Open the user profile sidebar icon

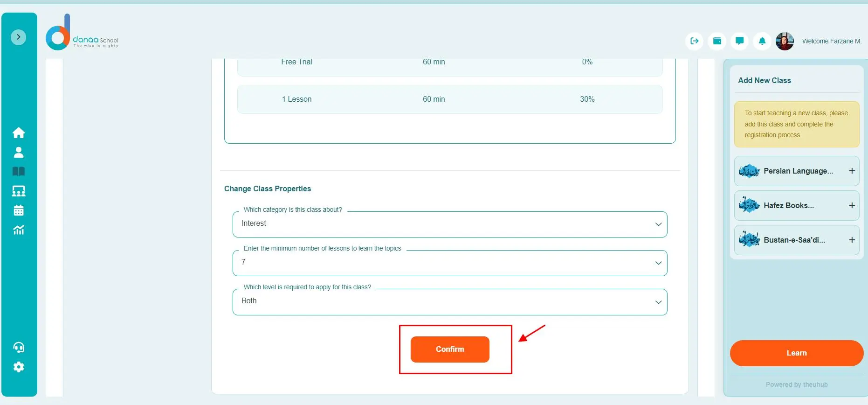click(x=19, y=153)
